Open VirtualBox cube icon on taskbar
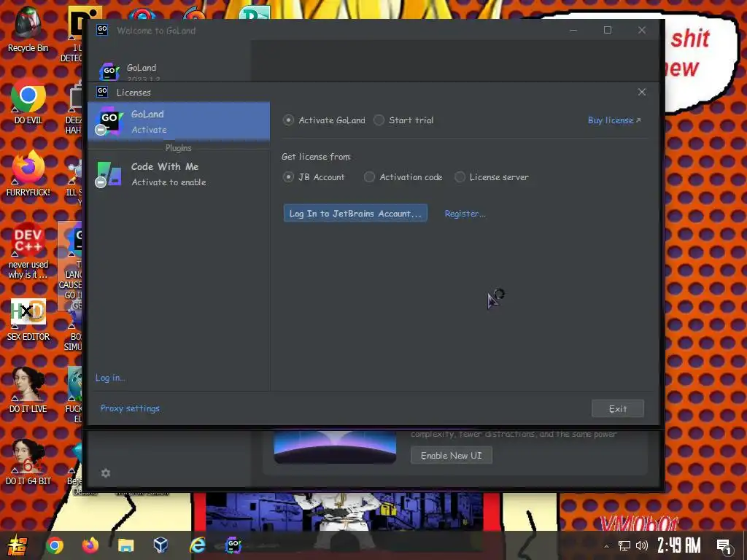This screenshot has width=747, height=560. 161,545
